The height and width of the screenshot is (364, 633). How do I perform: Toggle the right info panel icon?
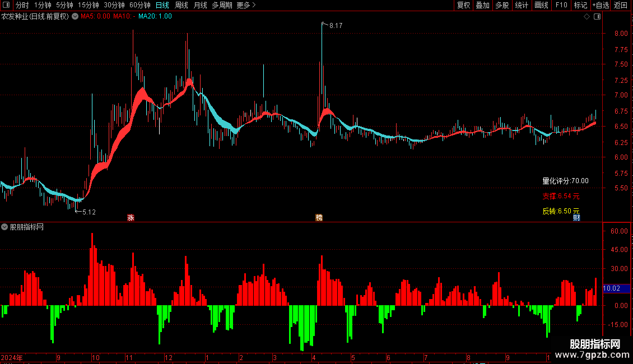(x=597, y=17)
